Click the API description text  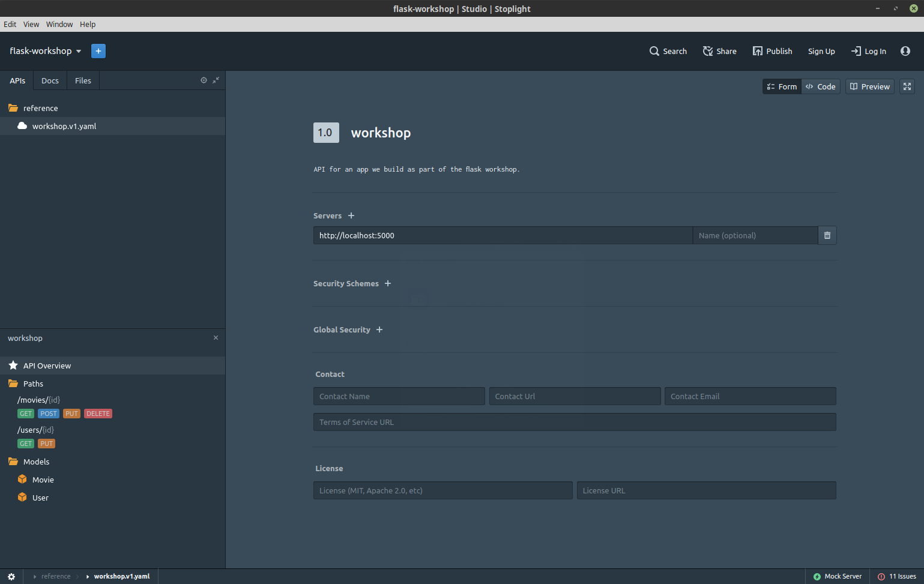(417, 169)
